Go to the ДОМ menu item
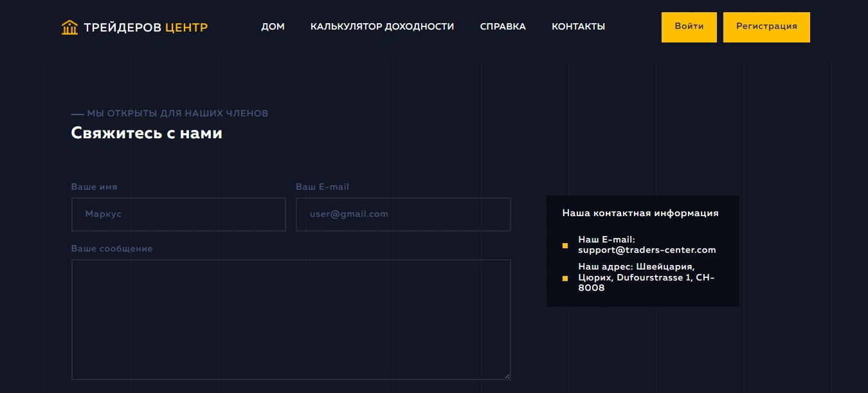The width and height of the screenshot is (868, 393). [x=273, y=26]
